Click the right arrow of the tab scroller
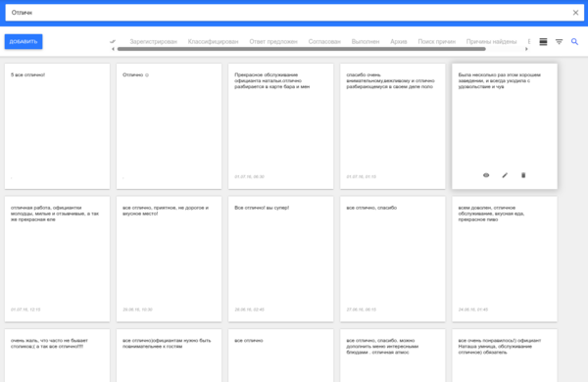The height and width of the screenshot is (382, 588). (526, 49)
